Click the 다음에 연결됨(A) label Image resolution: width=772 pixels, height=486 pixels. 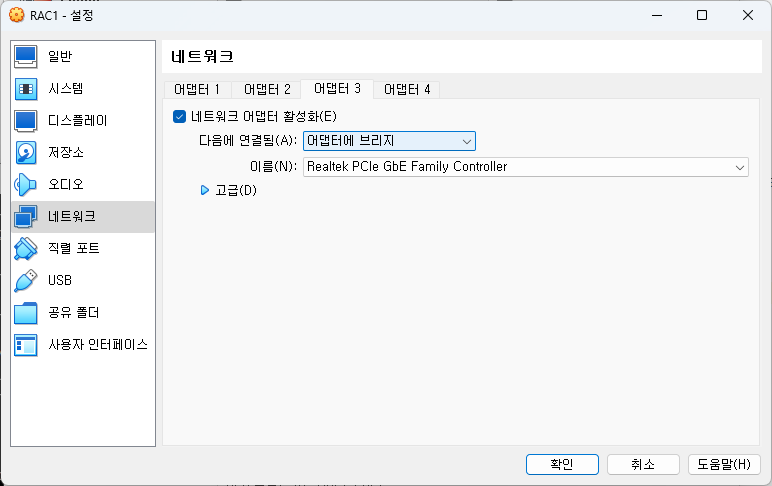click(248, 141)
